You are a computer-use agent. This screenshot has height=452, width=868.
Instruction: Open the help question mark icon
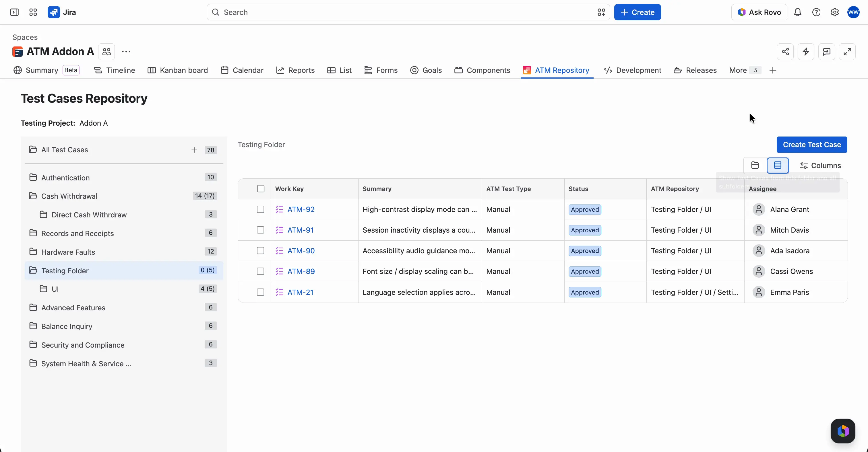[x=816, y=12]
